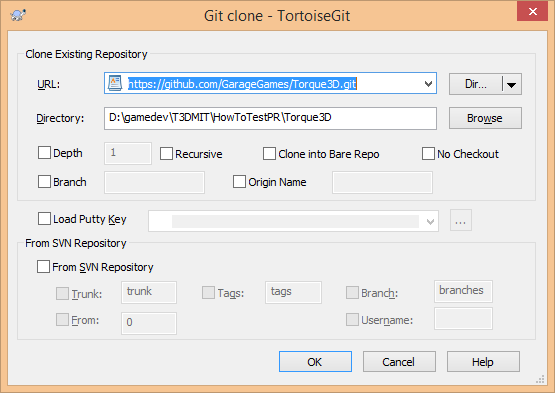Tick the Recursive checkbox
Image resolution: width=555 pixels, height=393 pixels.
tap(166, 154)
